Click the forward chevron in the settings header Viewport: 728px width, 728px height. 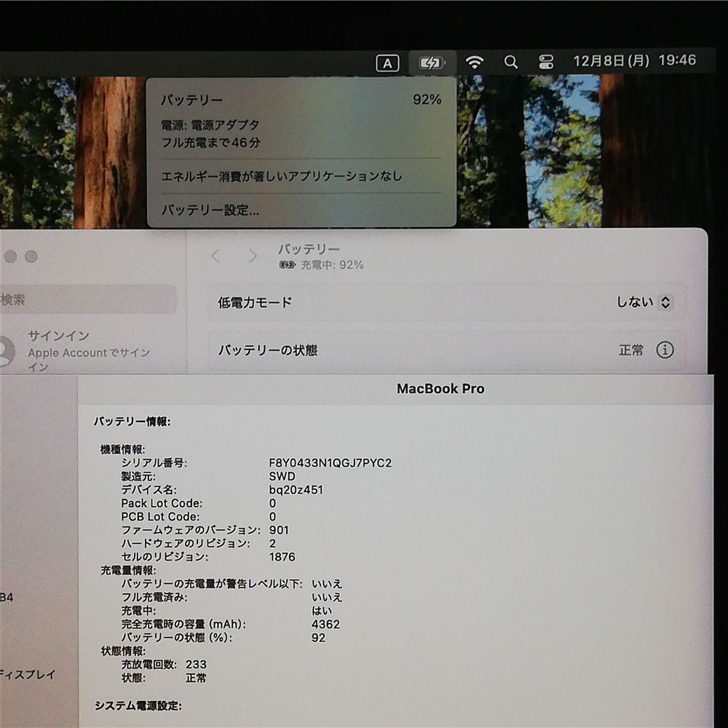pos(253,256)
